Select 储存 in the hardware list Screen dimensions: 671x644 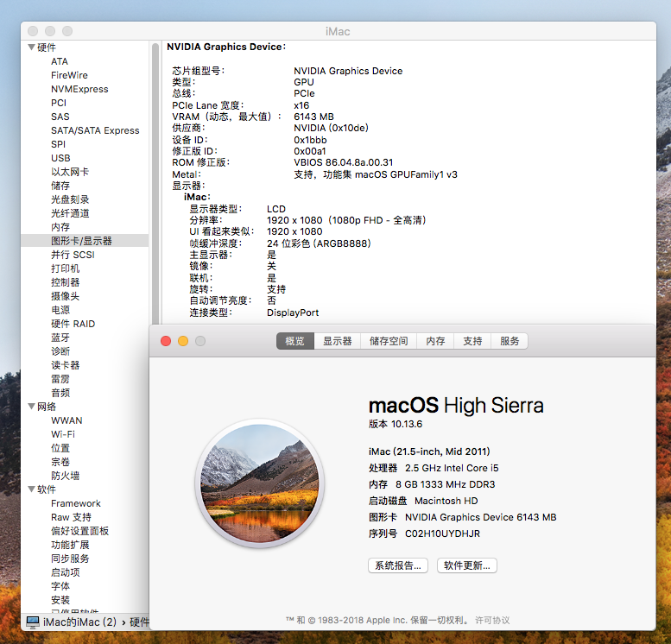(x=60, y=186)
